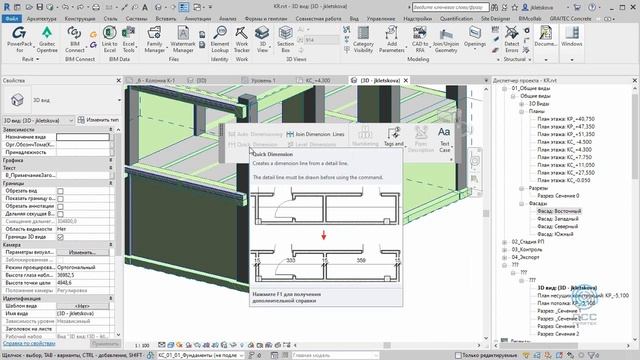Click view scale 1:100

[142, 346]
